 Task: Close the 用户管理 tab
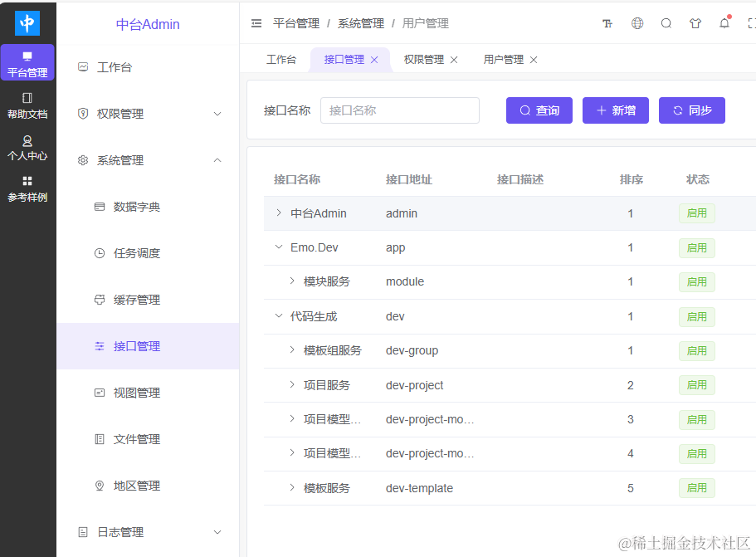pyautogui.click(x=534, y=60)
